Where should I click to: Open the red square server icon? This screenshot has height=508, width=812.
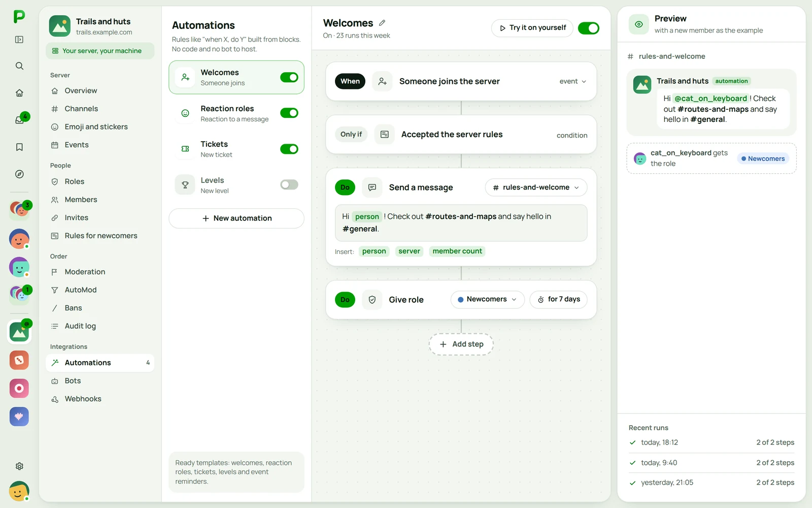click(x=19, y=360)
